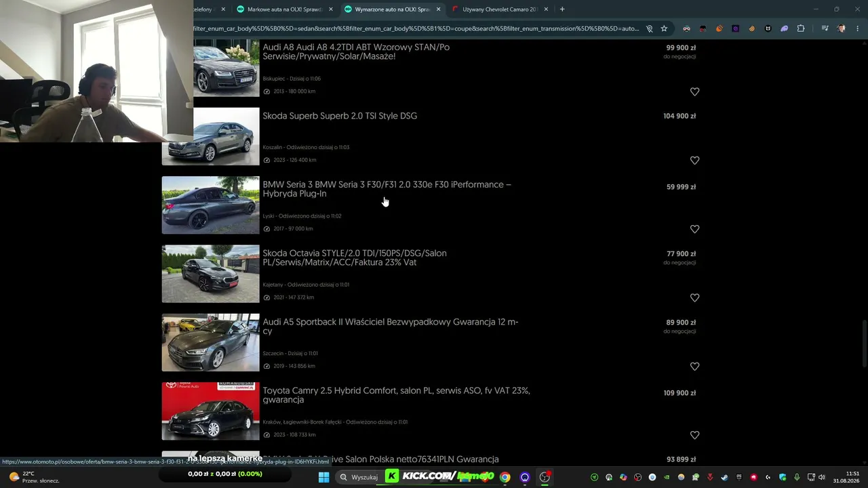Open BMW Seria 3 330e iPerformance listing
The height and width of the screenshot is (488, 868).
click(x=387, y=189)
